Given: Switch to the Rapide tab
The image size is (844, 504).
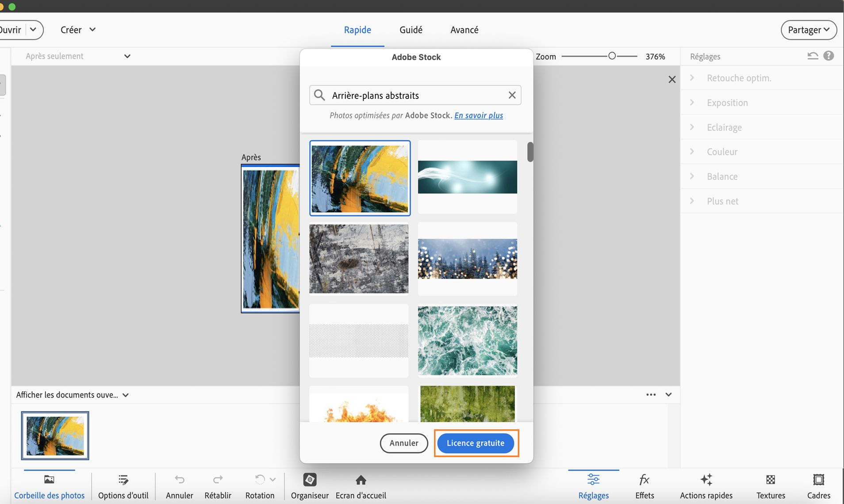Looking at the screenshot, I should pyautogui.click(x=357, y=30).
